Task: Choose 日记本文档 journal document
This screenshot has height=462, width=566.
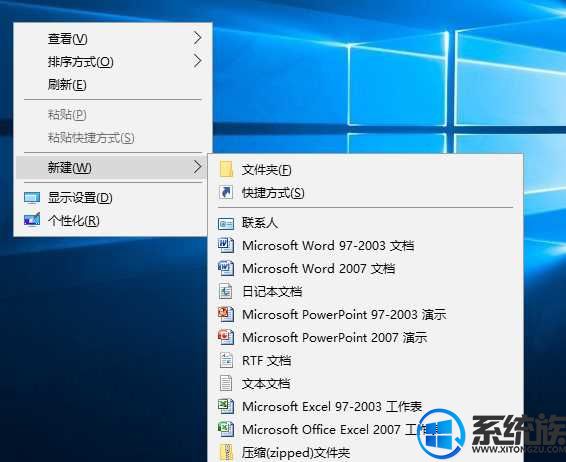Action: click(x=365, y=291)
